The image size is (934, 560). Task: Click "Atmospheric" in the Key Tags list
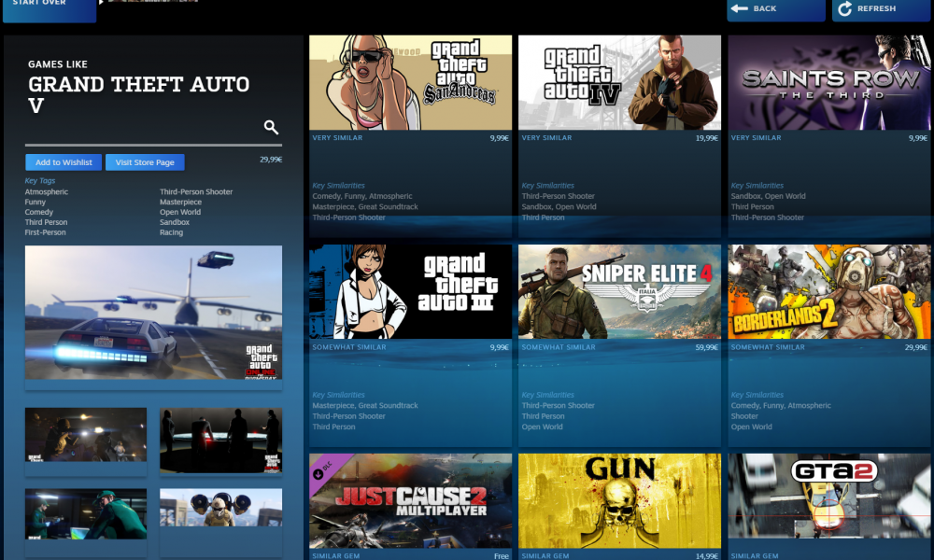coord(47,191)
